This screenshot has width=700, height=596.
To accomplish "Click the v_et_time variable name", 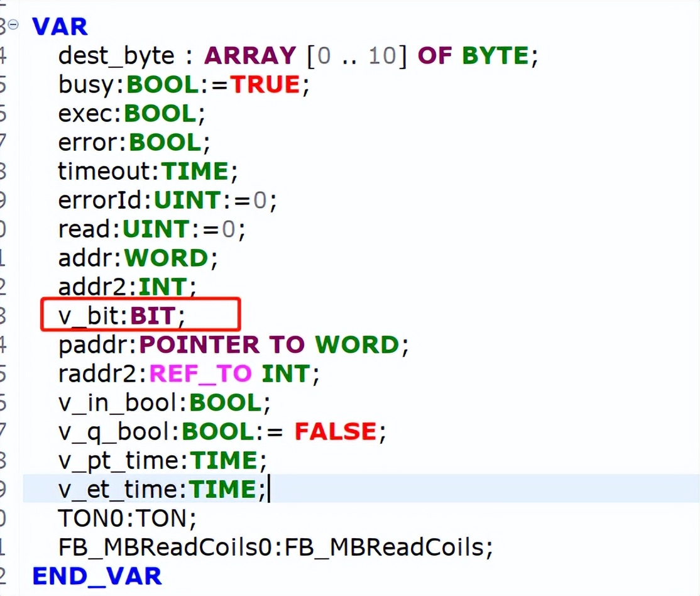I will (x=118, y=490).
